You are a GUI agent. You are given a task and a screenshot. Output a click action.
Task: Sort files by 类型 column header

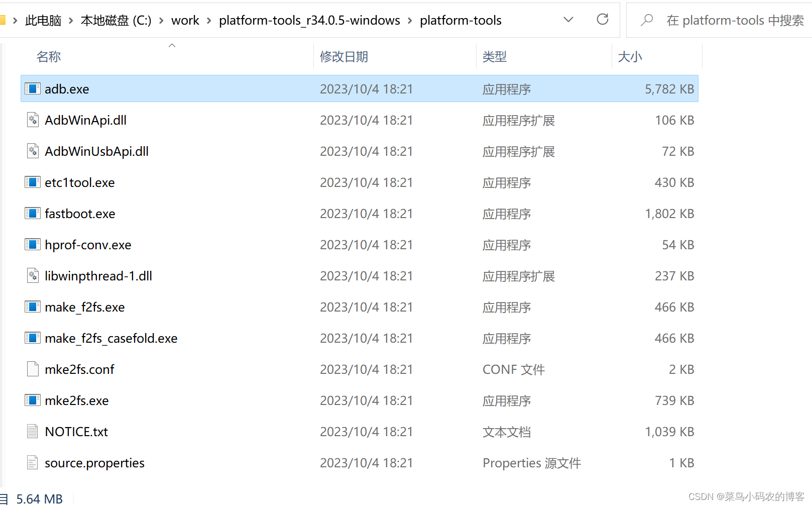[495, 57]
